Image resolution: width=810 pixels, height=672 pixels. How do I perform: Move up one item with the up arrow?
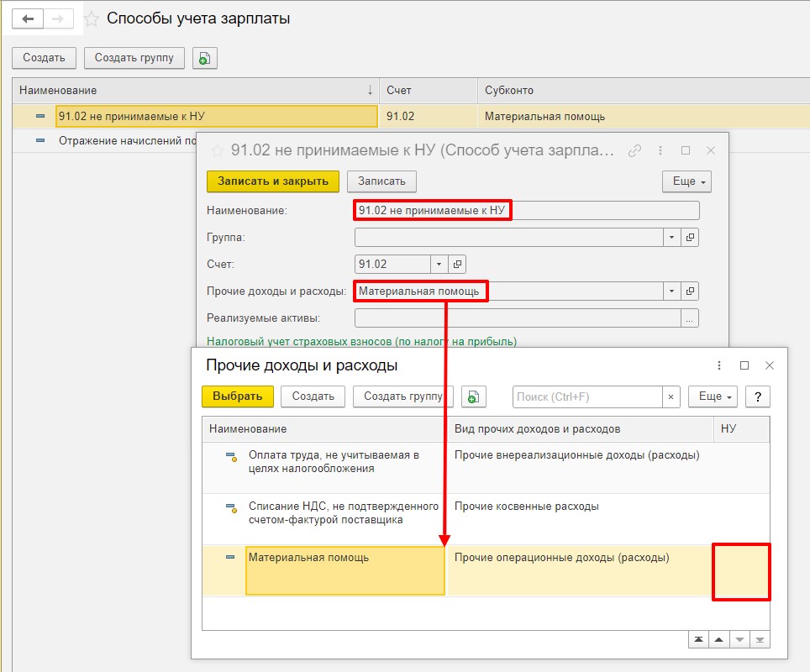(718, 639)
